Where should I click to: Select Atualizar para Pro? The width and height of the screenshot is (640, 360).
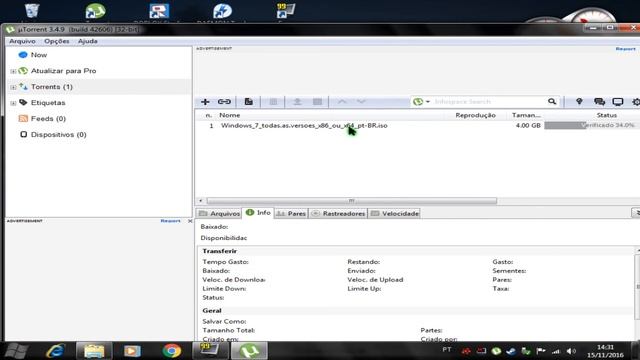pos(63,71)
